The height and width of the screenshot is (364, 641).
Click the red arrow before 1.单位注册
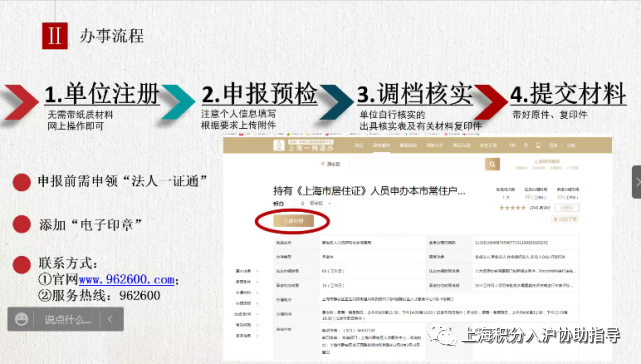[21, 102]
